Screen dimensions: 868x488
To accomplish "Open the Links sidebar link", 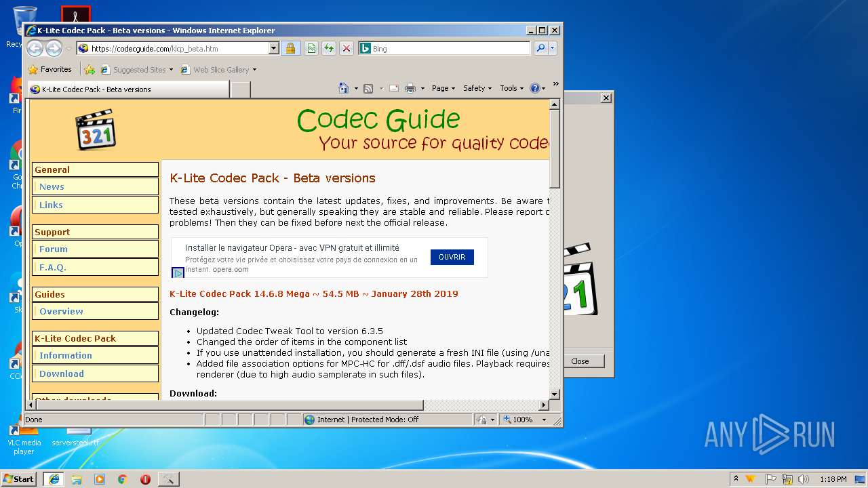I will point(51,205).
